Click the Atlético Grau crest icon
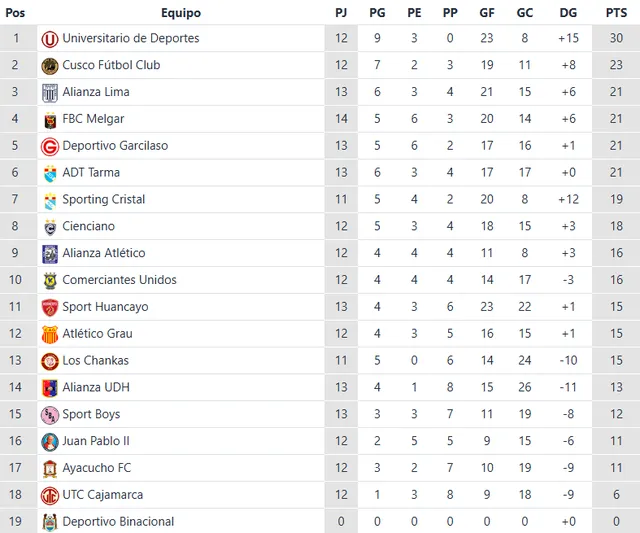Viewport: 640px width, 533px height. (50, 334)
